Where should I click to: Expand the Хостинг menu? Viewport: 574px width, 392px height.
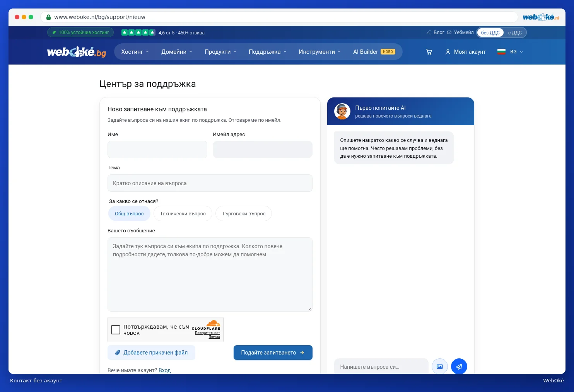135,52
